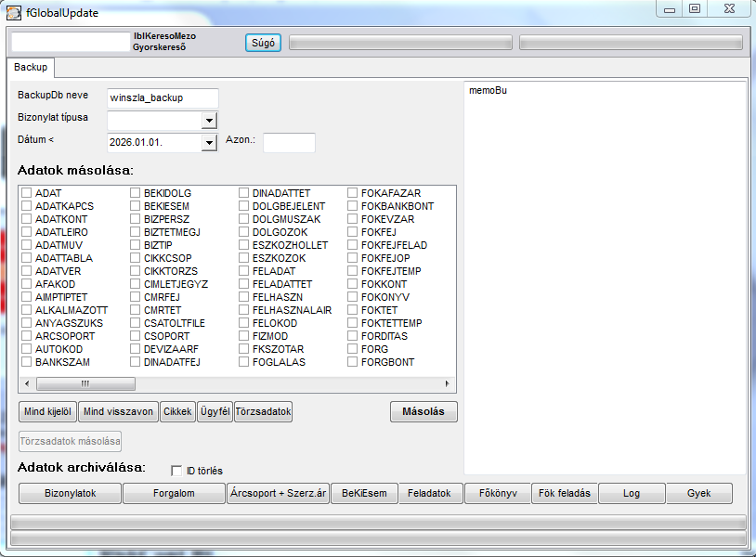Switch to the Backup tab
Viewport: 756px width, 557px height.
click(x=31, y=67)
